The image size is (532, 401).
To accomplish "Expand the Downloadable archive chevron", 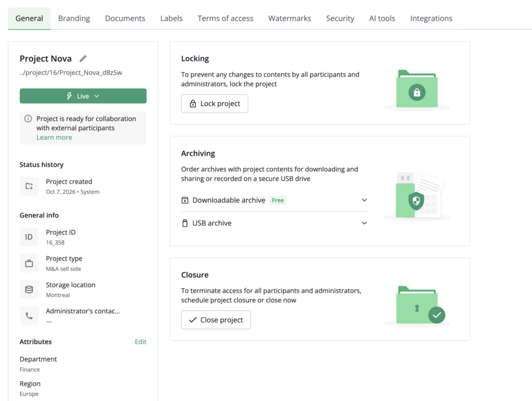I will pos(364,200).
